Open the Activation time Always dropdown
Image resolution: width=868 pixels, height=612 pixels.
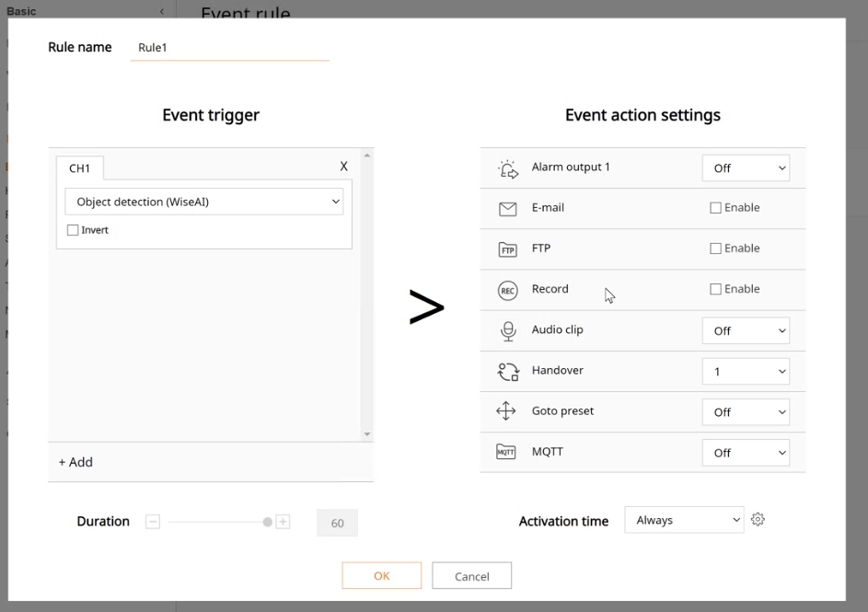pos(684,520)
